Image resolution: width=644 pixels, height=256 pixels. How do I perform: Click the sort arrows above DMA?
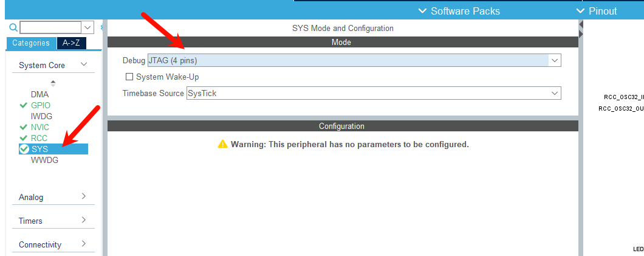(53, 83)
